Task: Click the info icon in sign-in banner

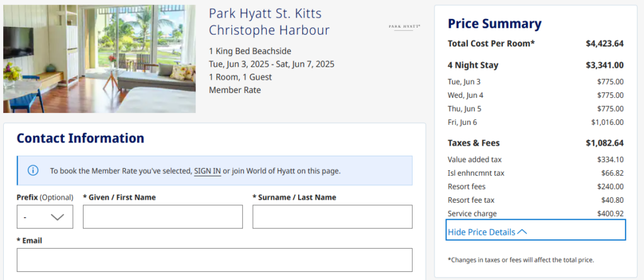Action: pyautogui.click(x=33, y=171)
